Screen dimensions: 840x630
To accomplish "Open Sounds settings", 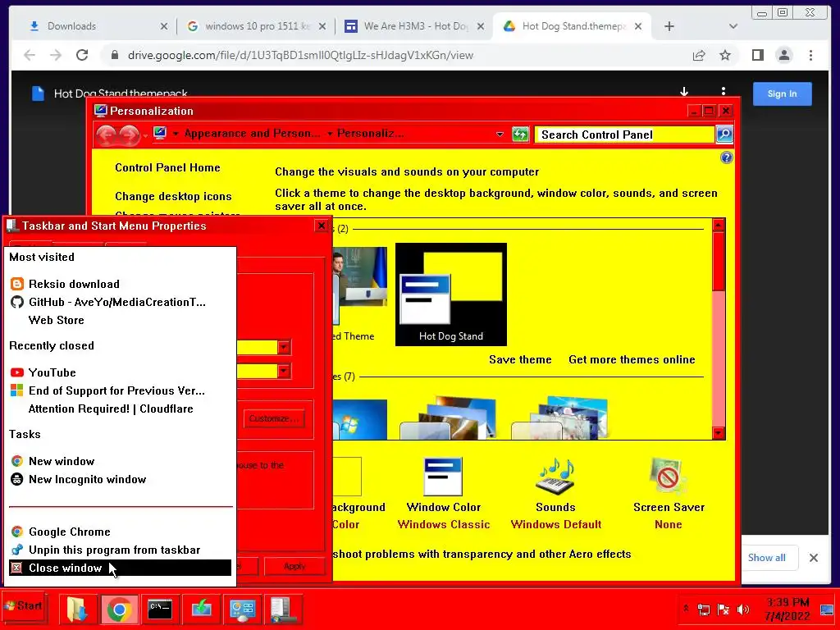I will click(556, 493).
